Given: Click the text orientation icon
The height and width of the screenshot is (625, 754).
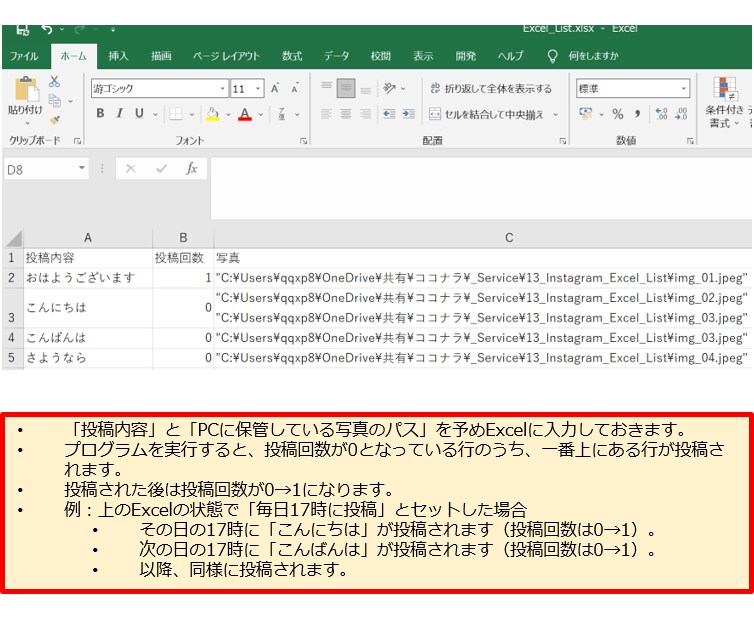Looking at the screenshot, I should point(390,88).
